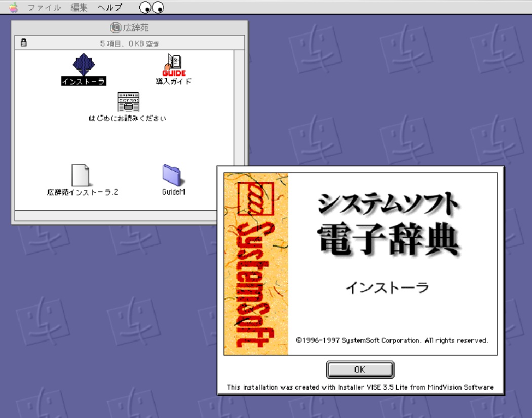Click the システムソフト heading text
This screenshot has width=532, height=418.
pos(388,204)
